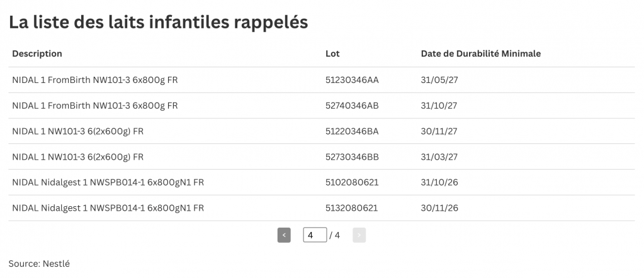
Task: Select lot number 5132080621
Action: point(351,208)
